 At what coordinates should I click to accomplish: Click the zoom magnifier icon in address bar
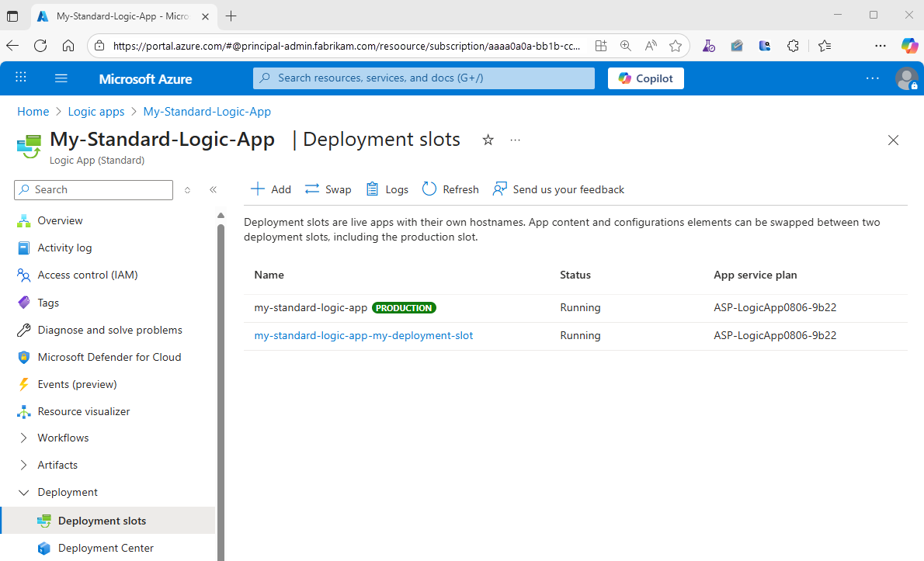(x=626, y=46)
